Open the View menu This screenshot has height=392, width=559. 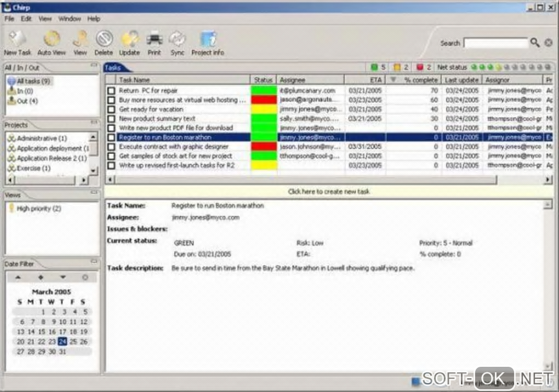45,19
